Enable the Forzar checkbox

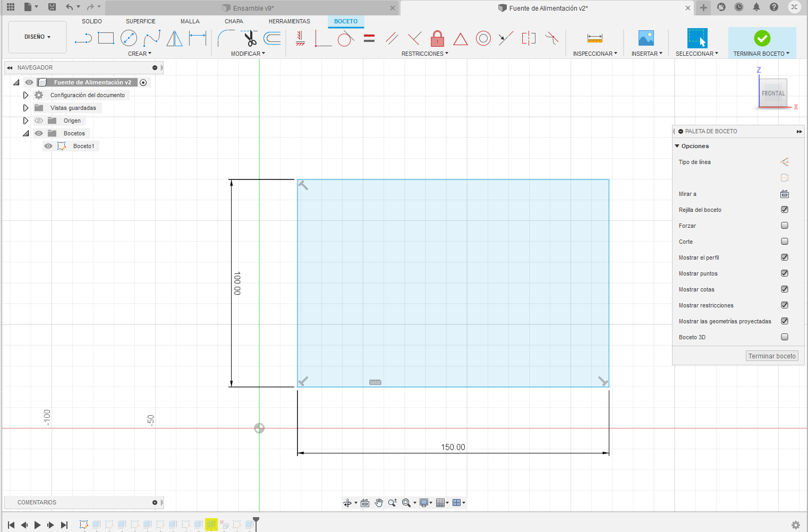[785, 226]
